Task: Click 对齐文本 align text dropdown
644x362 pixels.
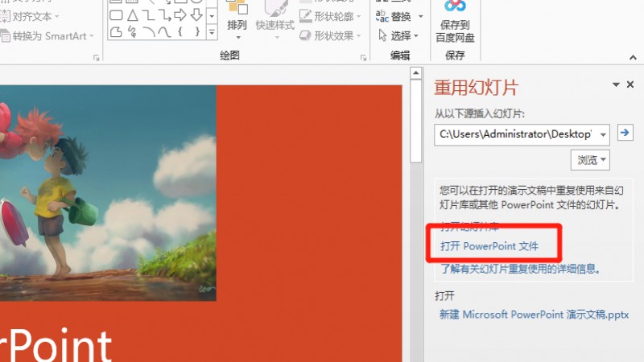Action: click(x=30, y=17)
